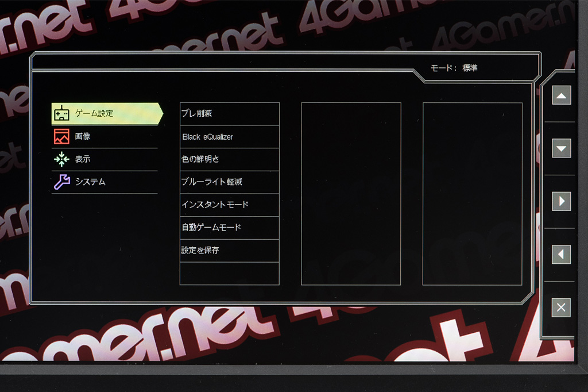Screen dimensions: 588x392
Task: Click the gamepad icon for ゲーム設定
Action: click(x=61, y=113)
